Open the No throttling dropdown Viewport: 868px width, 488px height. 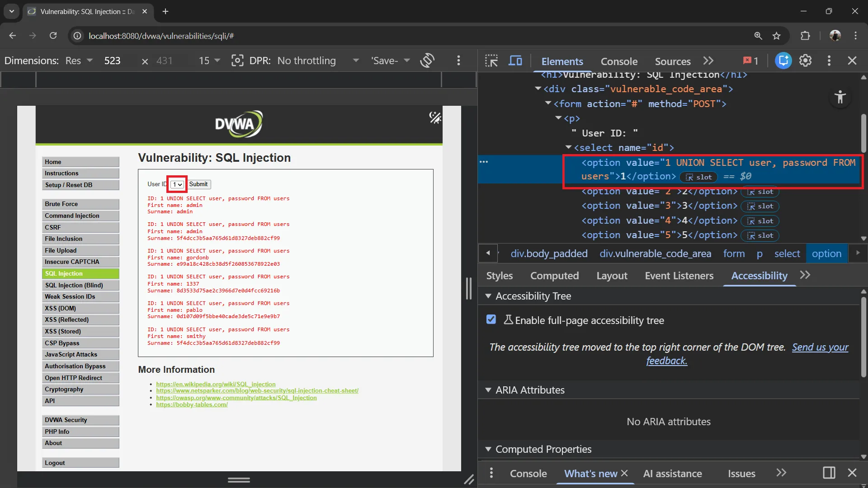point(317,60)
